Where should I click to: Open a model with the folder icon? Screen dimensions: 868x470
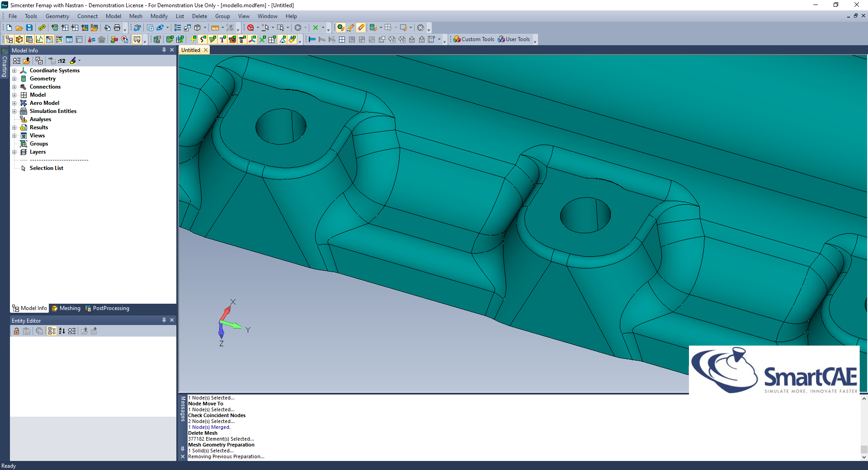coord(19,28)
